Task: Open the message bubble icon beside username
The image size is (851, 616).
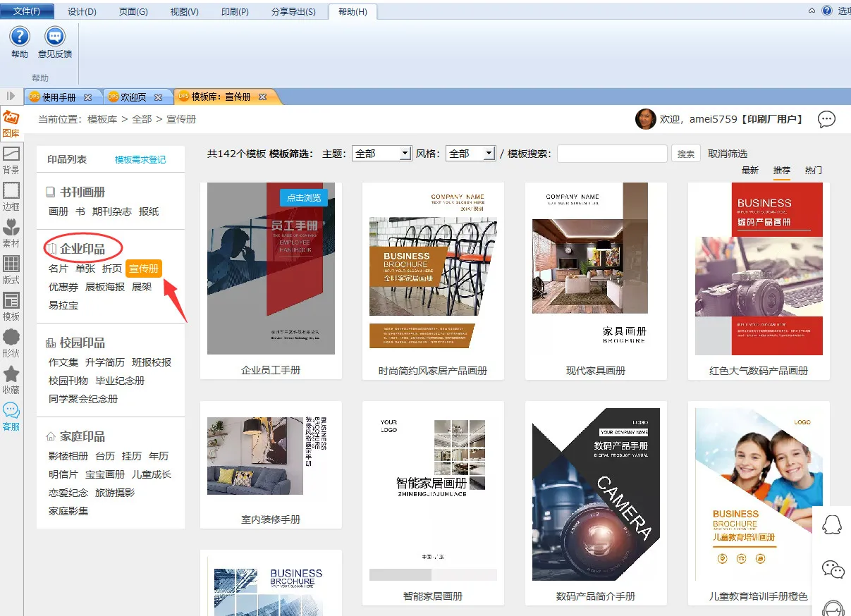Action: (826, 119)
